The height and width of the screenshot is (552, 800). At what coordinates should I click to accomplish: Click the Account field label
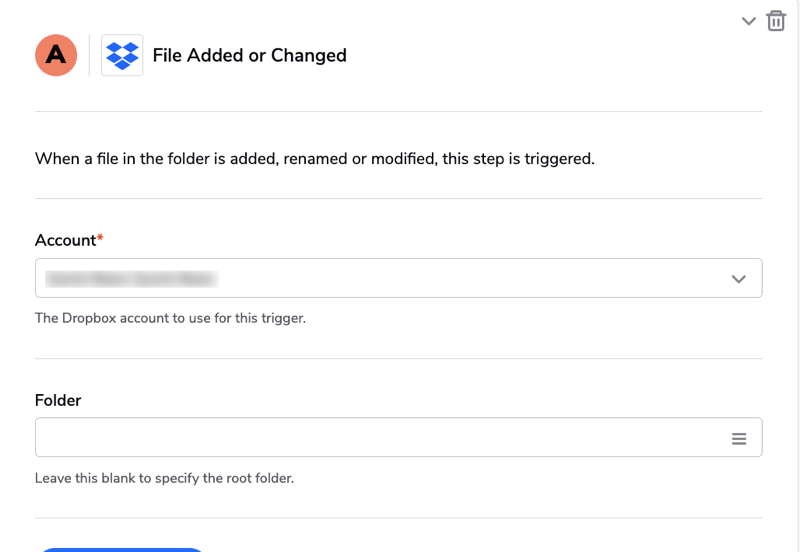[x=65, y=240]
